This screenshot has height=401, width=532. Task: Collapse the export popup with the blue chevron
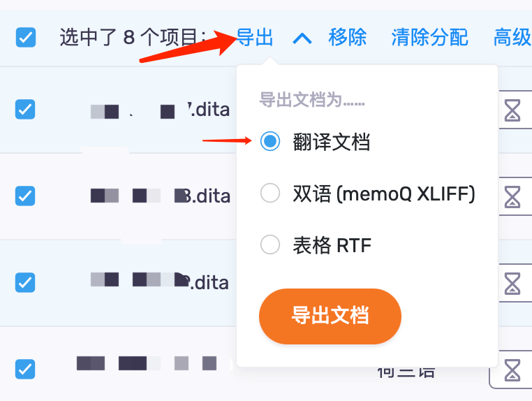tap(302, 38)
